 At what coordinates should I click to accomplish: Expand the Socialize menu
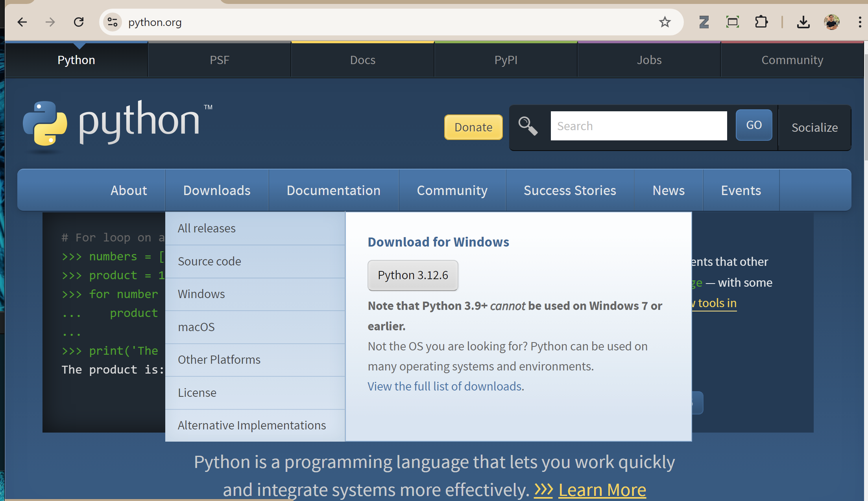pos(814,127)
